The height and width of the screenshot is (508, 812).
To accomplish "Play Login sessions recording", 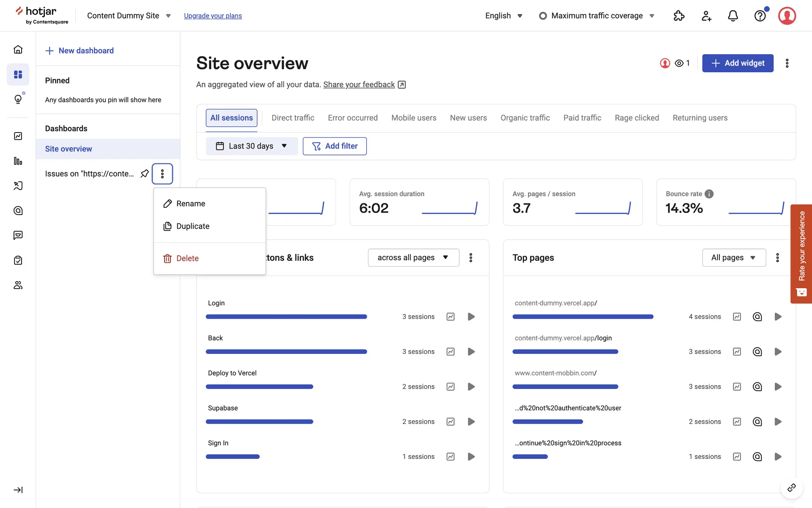I will point(471,317).
